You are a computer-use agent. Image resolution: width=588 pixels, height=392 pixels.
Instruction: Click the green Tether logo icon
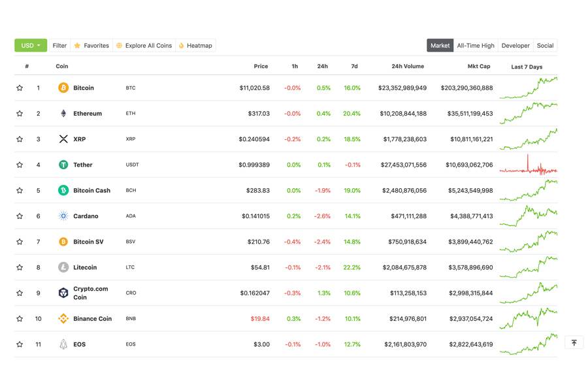tap(63, 165)
